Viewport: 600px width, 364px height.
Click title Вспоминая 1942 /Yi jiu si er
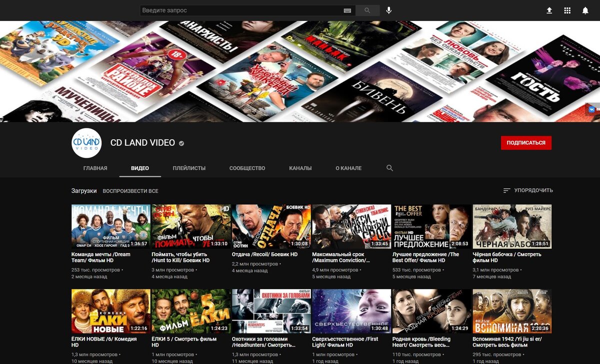click(x=507, y=342)
